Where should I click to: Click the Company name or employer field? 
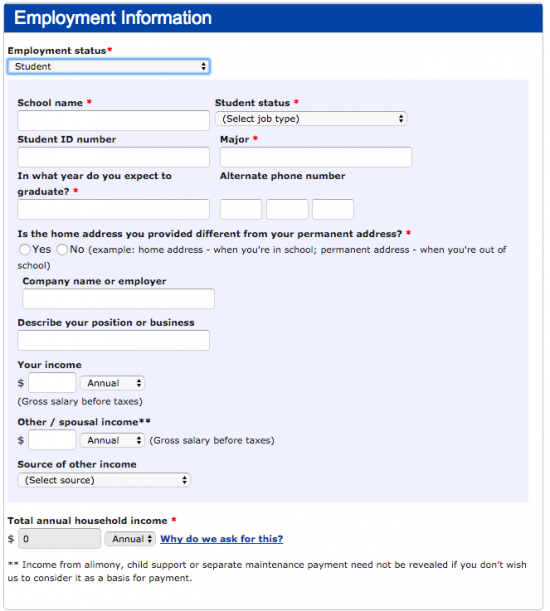[118, 298]
